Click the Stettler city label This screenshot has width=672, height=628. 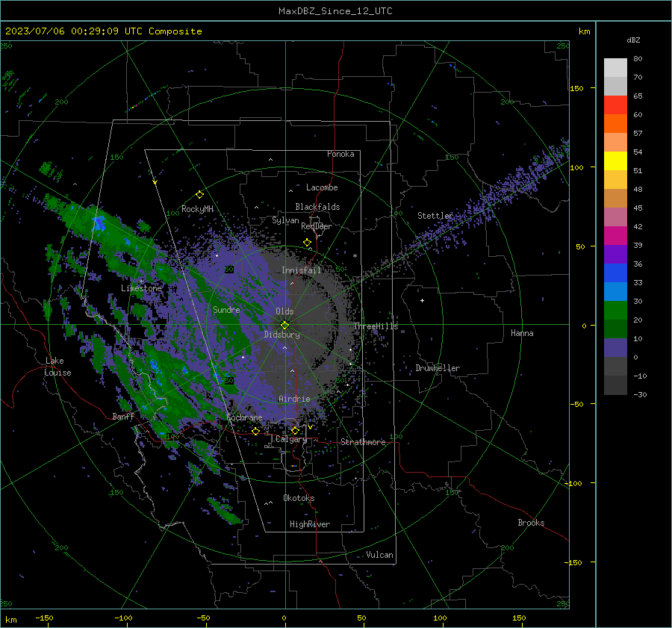click(x=435, y=216)
